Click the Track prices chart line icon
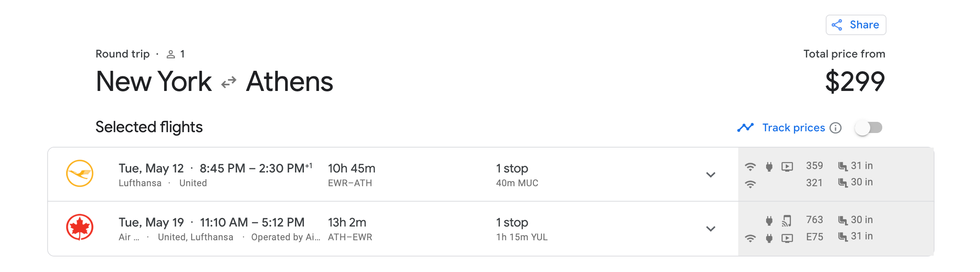Viewport: 980px width, 272px height. click(746, 127)
